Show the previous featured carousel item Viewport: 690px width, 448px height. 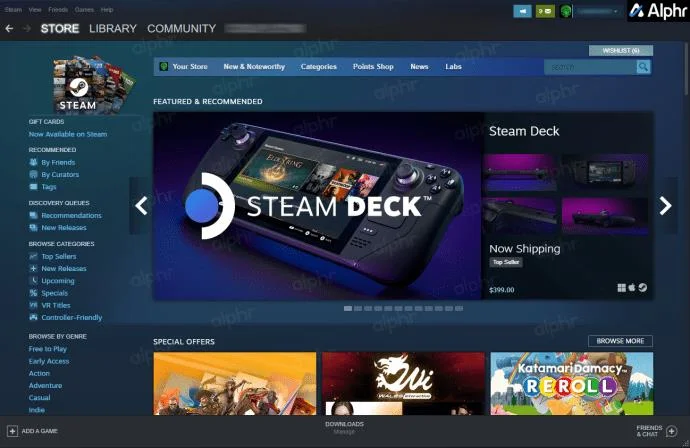(x=141, y=206)
